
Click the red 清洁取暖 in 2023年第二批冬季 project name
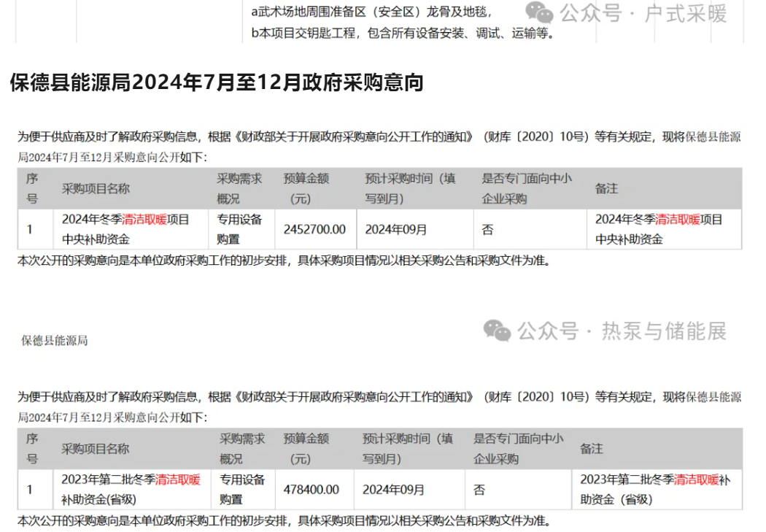pyautogui.click(x=178, y=479)
